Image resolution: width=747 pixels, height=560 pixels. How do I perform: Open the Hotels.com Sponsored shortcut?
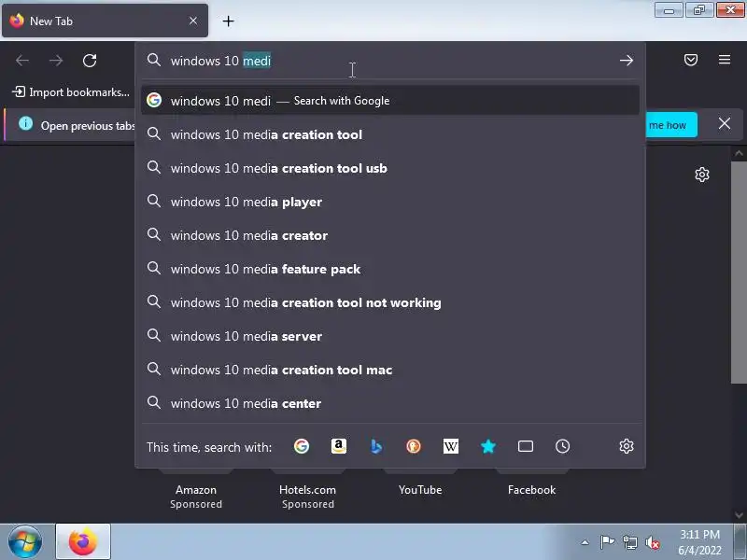point(308,497)
